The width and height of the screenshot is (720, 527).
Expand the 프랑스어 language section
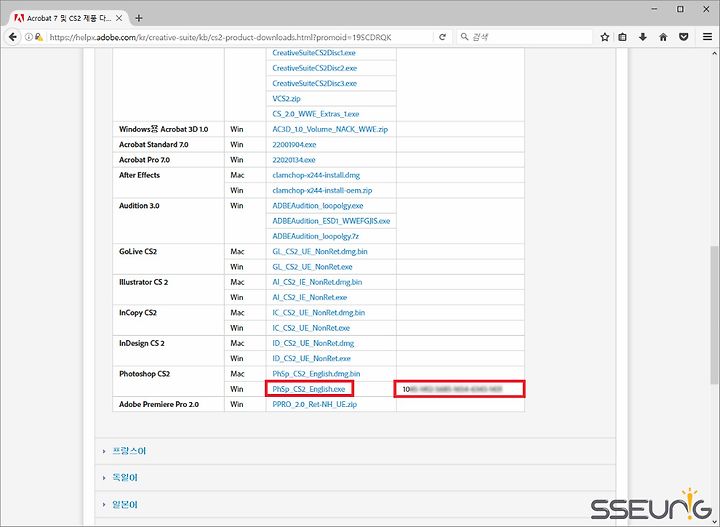129,451
